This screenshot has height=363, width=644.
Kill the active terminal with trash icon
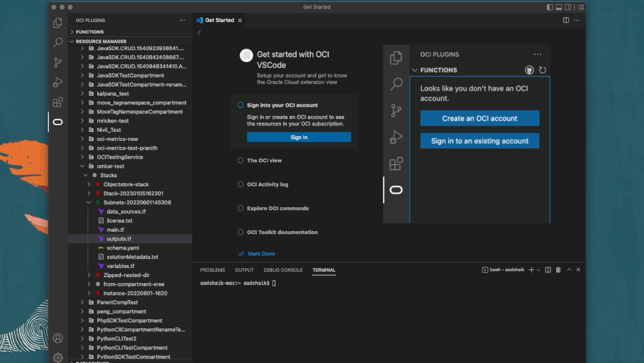click(558, 269)
